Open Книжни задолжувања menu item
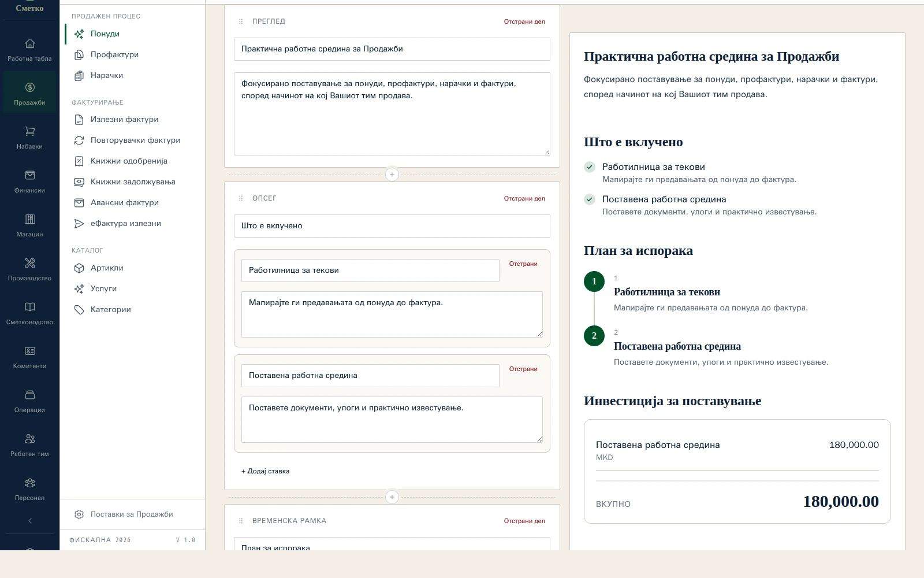This screenshot has width=924, height=578. (132, 182)
